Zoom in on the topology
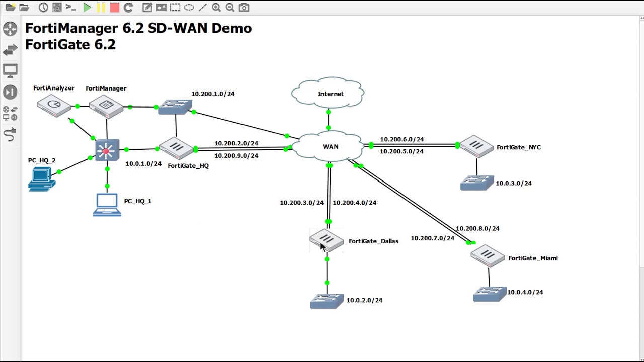 pyautogui.click(x=216, y=8)
